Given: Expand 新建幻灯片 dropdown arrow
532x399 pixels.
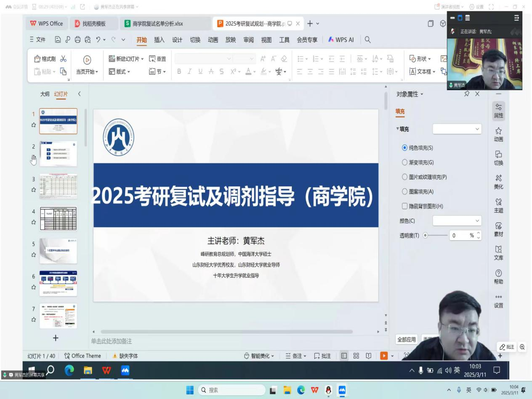Looking at the screenshot, I should pyautogui.click(x=142, y=59).
